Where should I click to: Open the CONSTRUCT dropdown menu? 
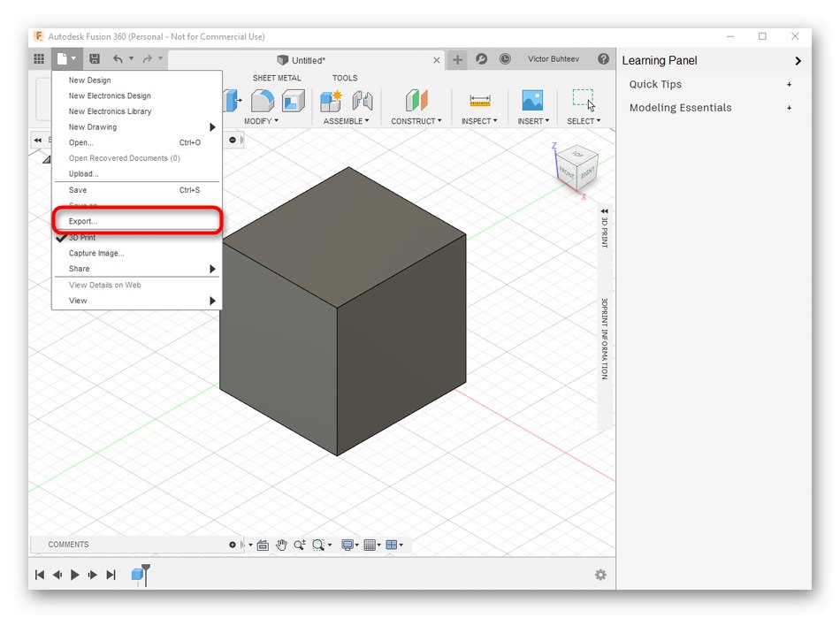[x=416, y=121]
